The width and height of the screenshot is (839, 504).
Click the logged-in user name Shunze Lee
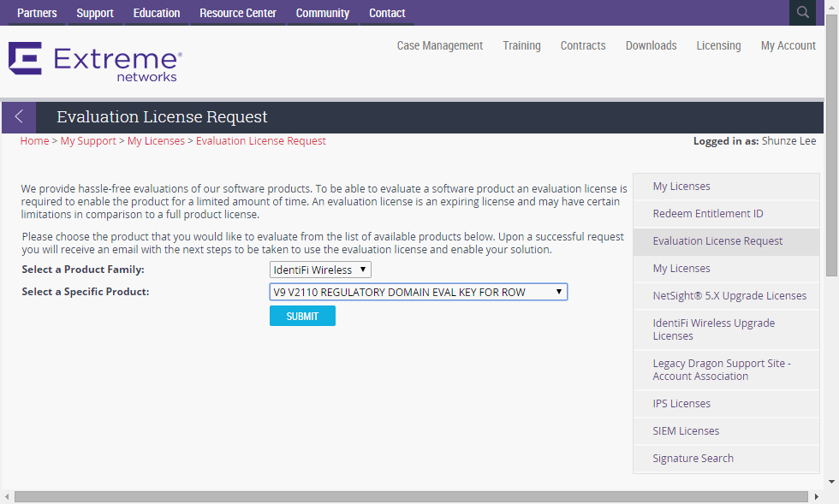[788, 140]
